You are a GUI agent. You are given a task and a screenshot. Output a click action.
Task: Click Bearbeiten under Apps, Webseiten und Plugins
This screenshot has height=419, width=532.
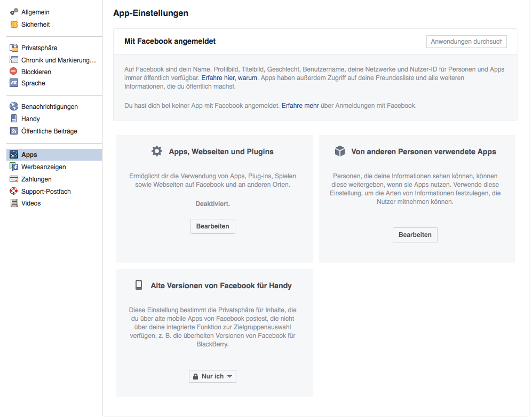[x=213, y=226]
